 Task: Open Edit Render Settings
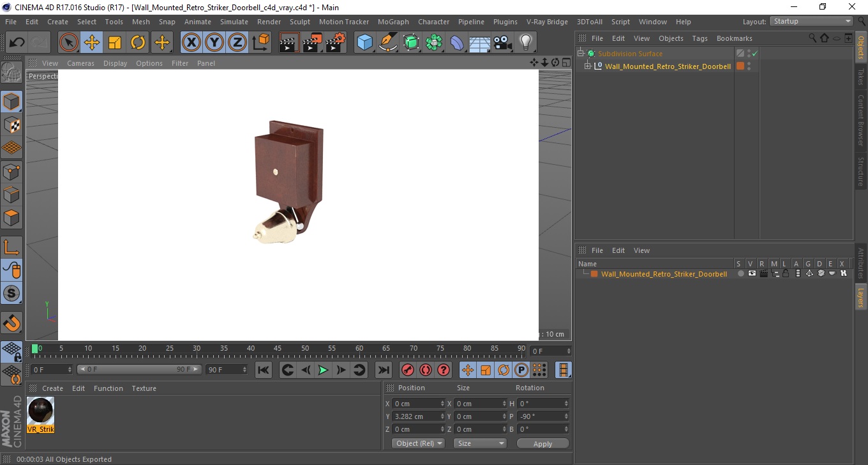pos(336,43)
